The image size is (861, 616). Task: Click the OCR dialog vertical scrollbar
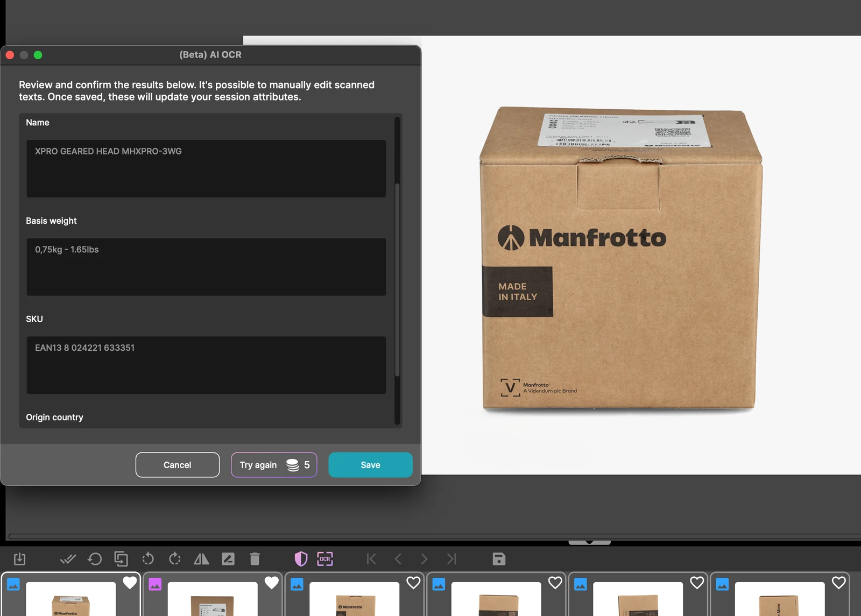397,280
